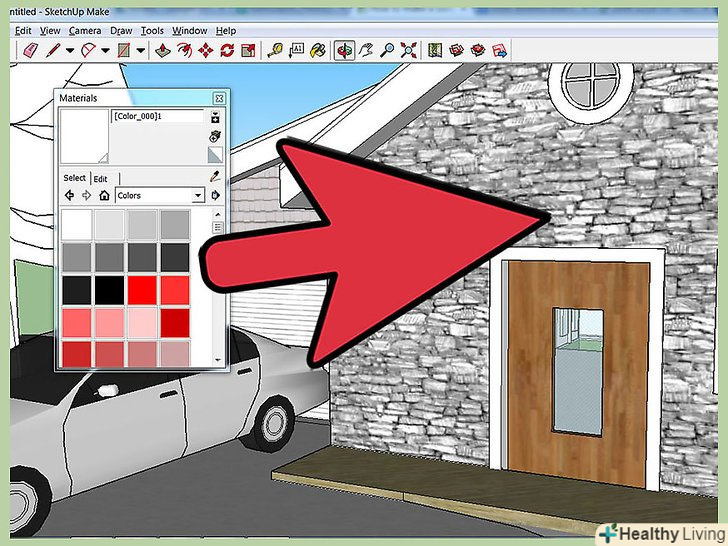The height and width of the screenshot is (546, 728).
Task: Pick the darkest gray swatch in second row
Action: pos(175,257)
